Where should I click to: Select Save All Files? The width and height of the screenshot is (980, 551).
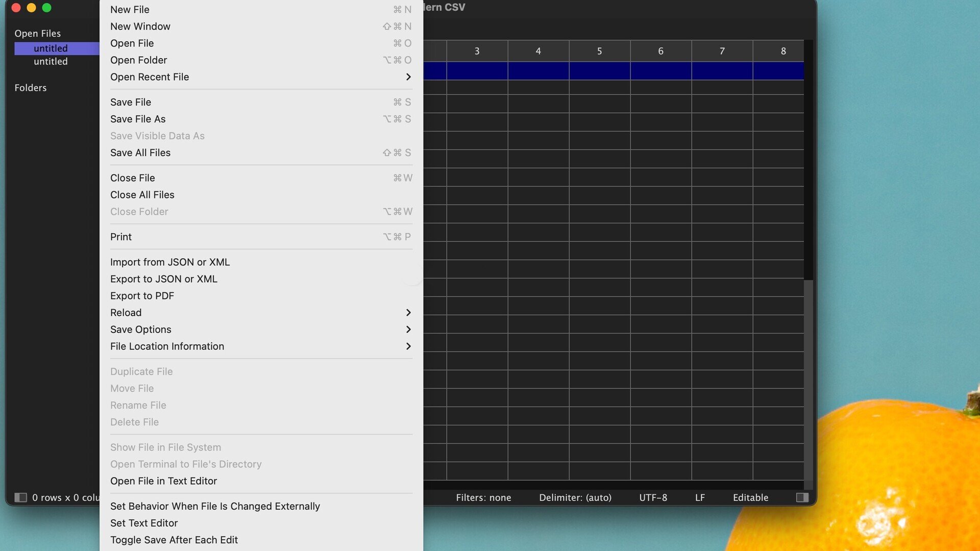pyautogui.click(x=261, y=153)
